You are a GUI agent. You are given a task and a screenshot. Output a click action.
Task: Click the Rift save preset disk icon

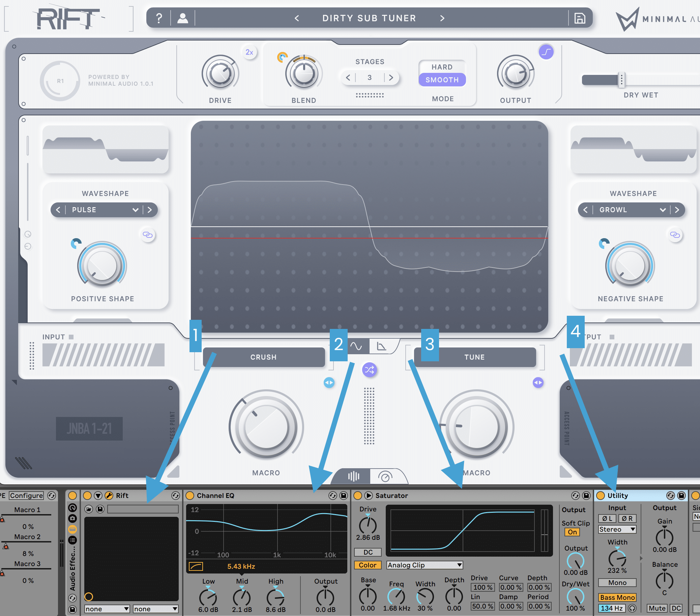tap(100, 509)
